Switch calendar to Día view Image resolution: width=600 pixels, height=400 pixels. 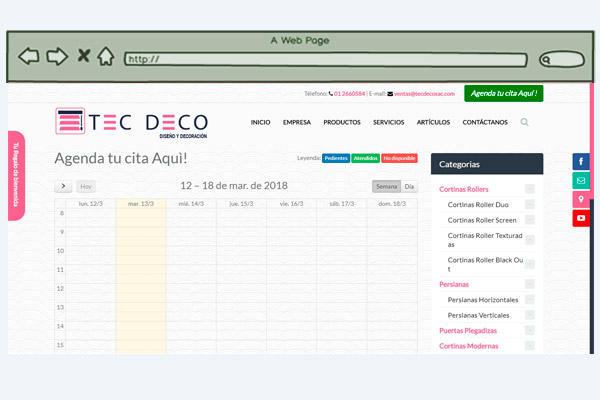(x=409, y=186)
